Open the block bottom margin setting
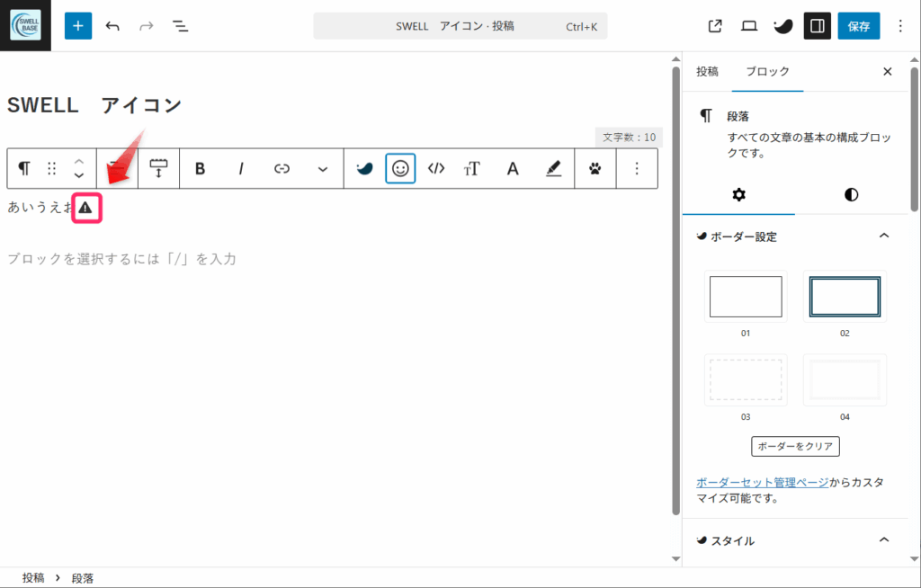 click(x=158, y=169)
